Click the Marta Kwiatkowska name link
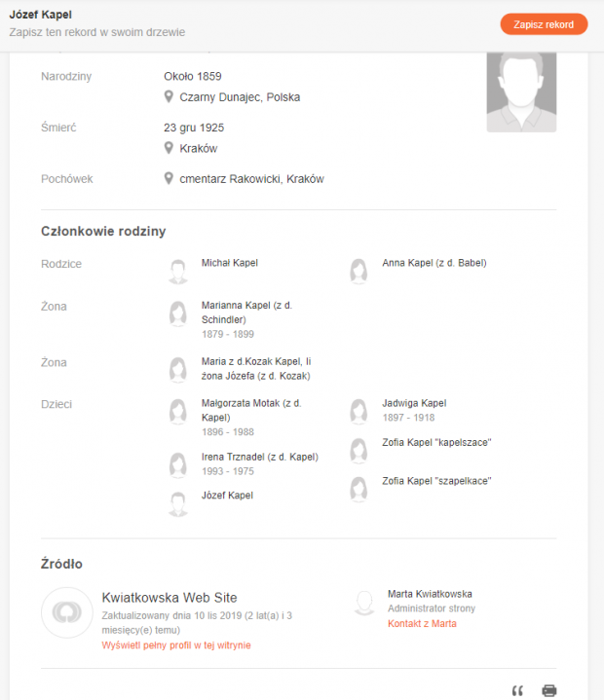 [x=430, y=593]
